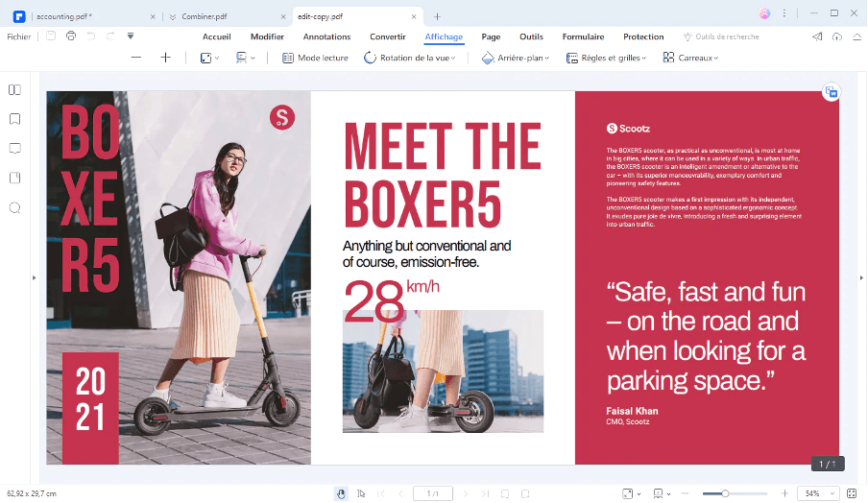The width and height of the screenshot is (868, 503).
Task: Click the page number input field
Action: pyautogui.click(x=432, y=493)
